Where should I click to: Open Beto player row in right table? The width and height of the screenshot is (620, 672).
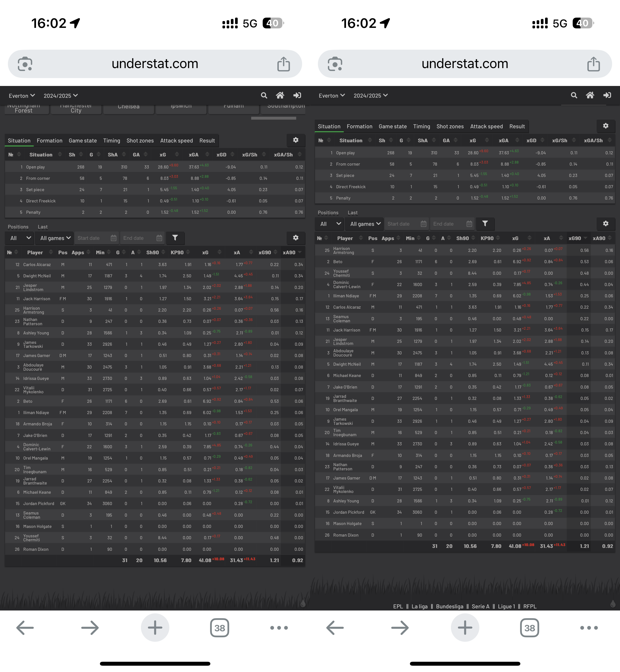465,262
